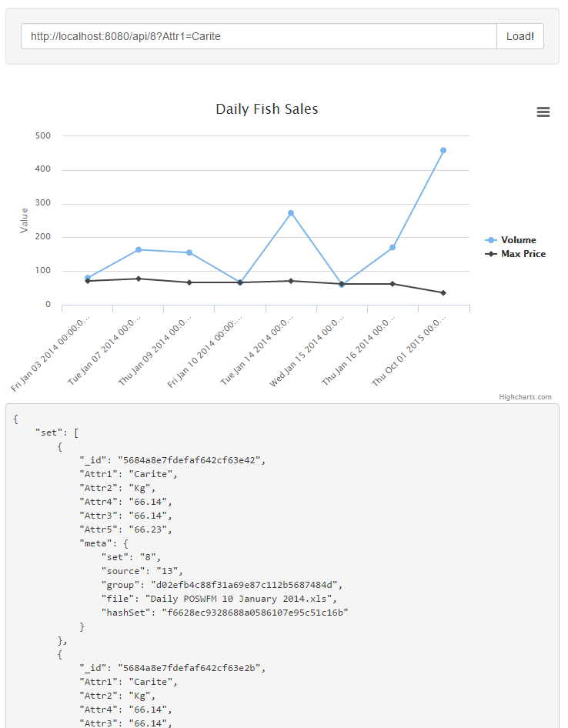
Task: Click the Volume peak at Jan 14 2014
Action: [291, 213]
